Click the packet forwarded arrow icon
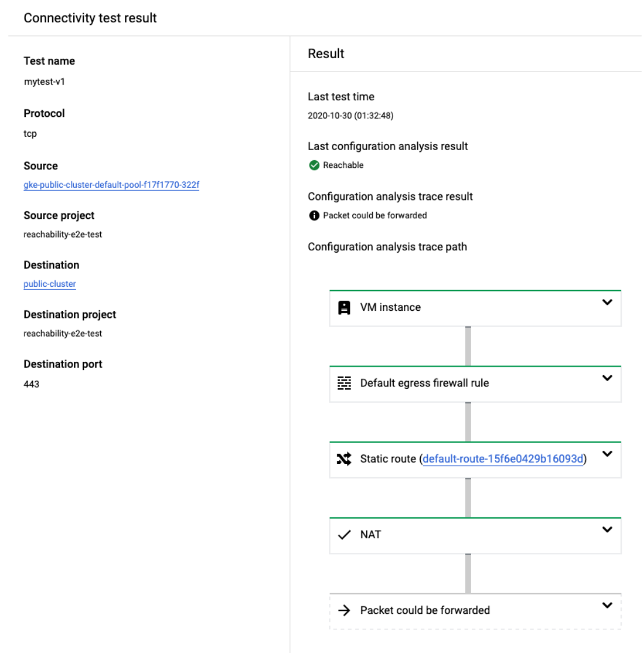Screen dimensions: 644x653 pyautogui.click(x=344, y=610)
